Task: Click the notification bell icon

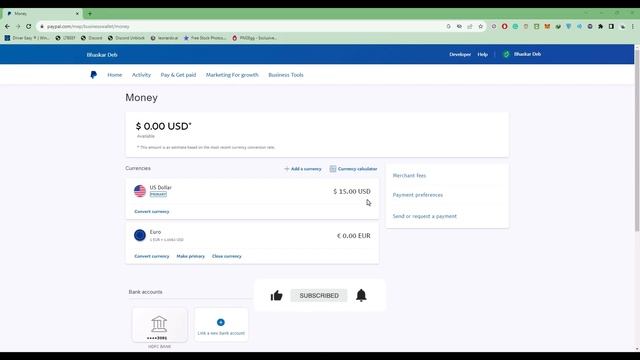Action: point(361,295)
